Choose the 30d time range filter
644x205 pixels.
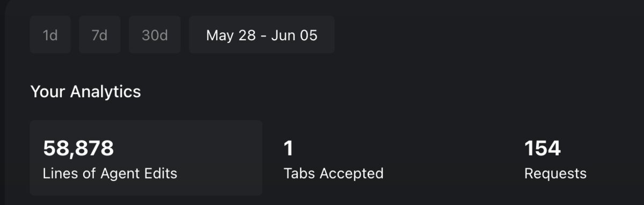(x=155, y=35)
